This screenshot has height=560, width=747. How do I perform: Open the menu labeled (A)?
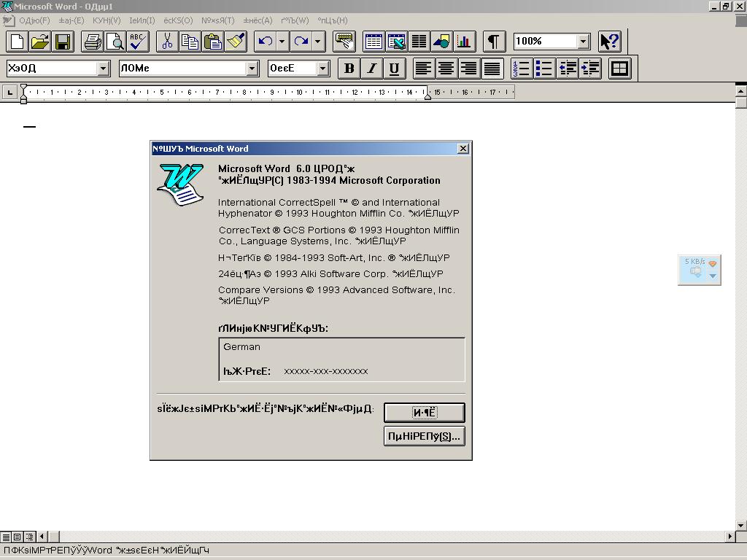click(258, 20)
